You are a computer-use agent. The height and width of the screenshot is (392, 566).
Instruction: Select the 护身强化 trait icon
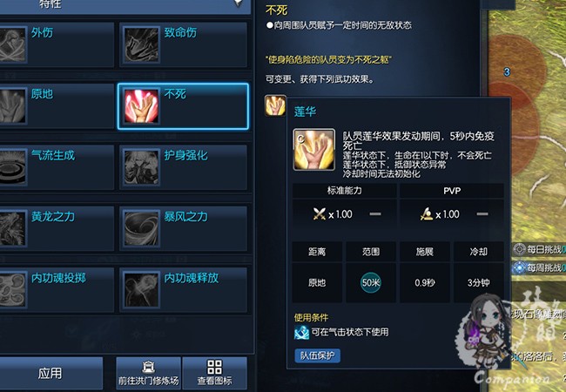point(141,167)
